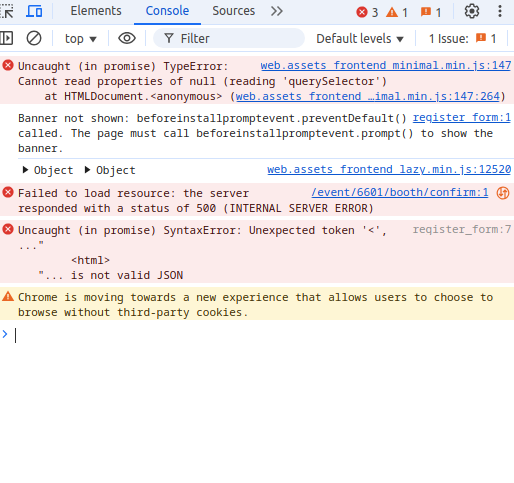Open web.assets_frontend_minimal.min.js:147 link
Viewport: 514px width, 483px height.
pos(386,65)
